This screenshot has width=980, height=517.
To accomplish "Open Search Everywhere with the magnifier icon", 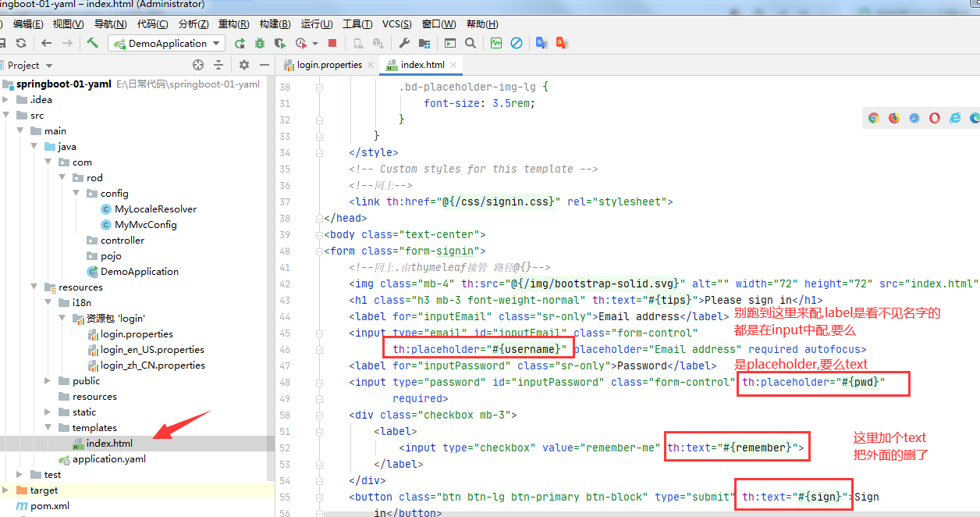I will pyautogui.click(x=470, y=43).
